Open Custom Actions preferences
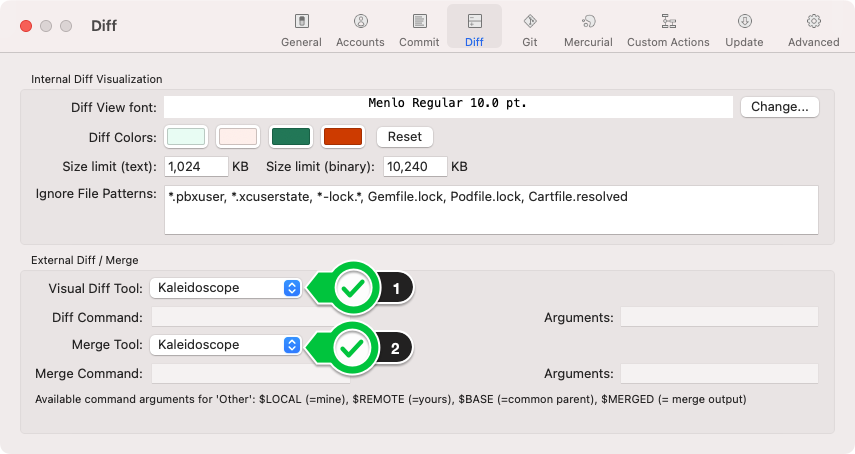Screen dimensions: 855x454 pos(668,29)
